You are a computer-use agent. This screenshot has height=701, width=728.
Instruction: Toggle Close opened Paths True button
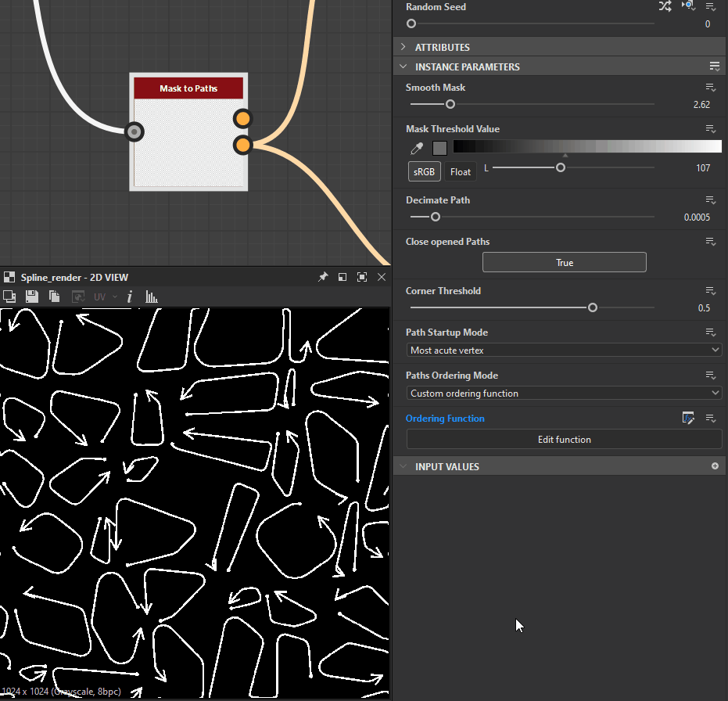click(564, 262)
